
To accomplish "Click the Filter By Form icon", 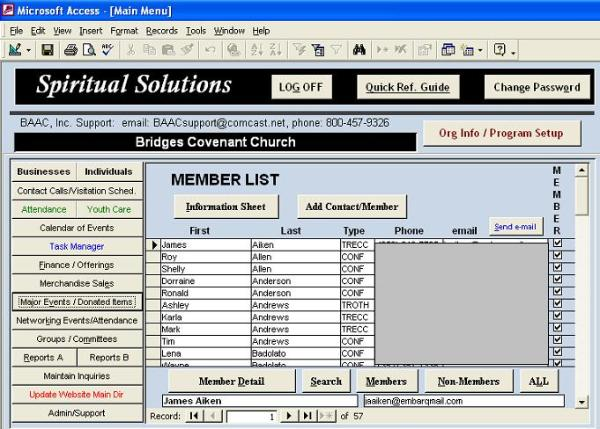I will click(x=318, y=50).
